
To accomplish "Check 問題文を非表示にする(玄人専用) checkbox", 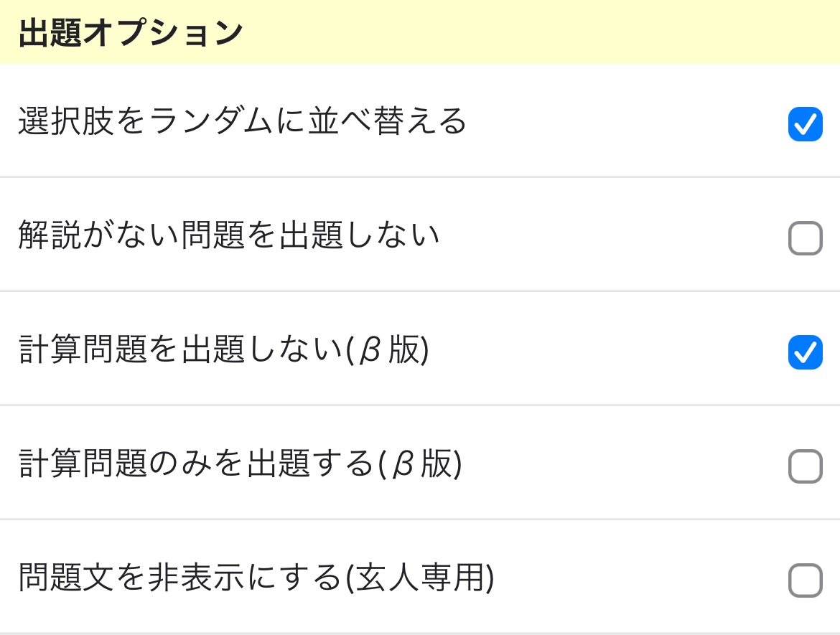I will tap(805, 580).
